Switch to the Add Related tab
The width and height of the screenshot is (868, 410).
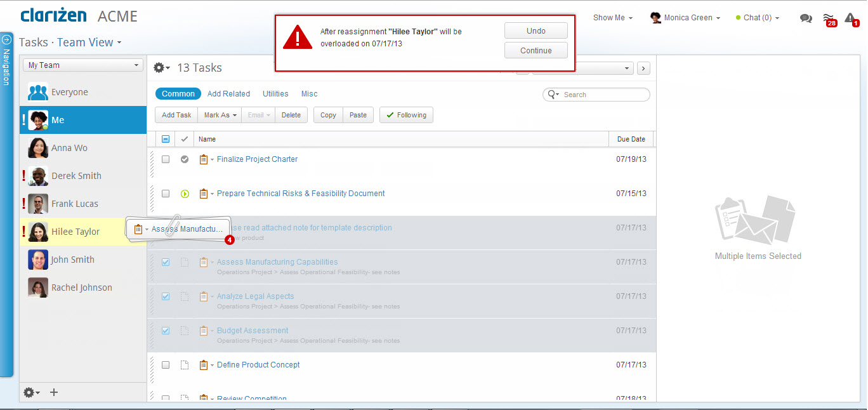(228, 94)
